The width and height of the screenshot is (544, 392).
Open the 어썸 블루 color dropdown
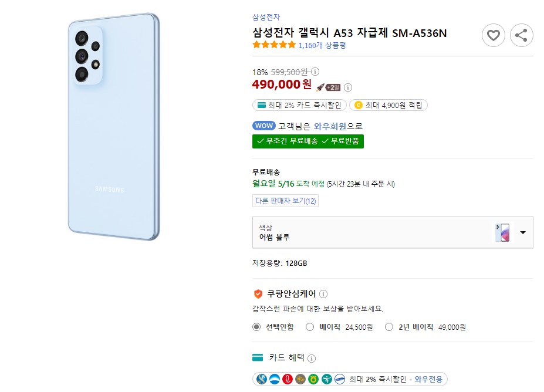(x=522, y=232)
